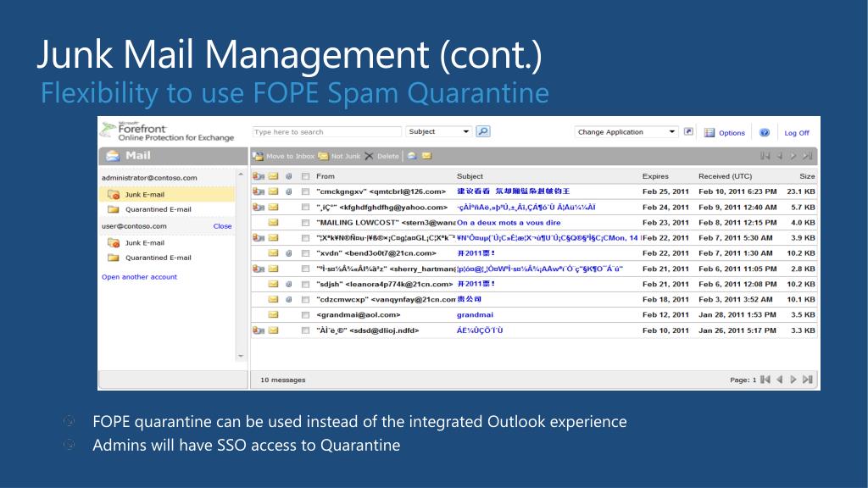Screen dimensions: 868x488
Task: Click the attachment column header icon
Action: click(288, 176)
